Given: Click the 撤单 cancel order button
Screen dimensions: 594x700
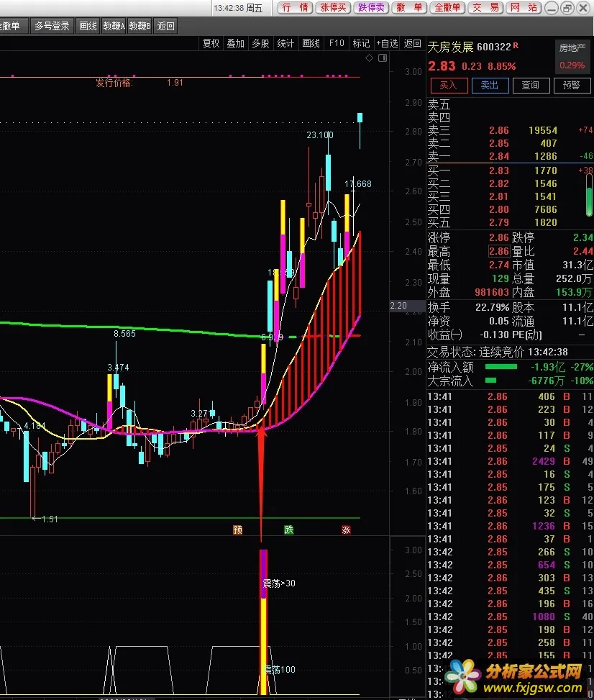Looking at the screenshot, I should tap(408, 8).
